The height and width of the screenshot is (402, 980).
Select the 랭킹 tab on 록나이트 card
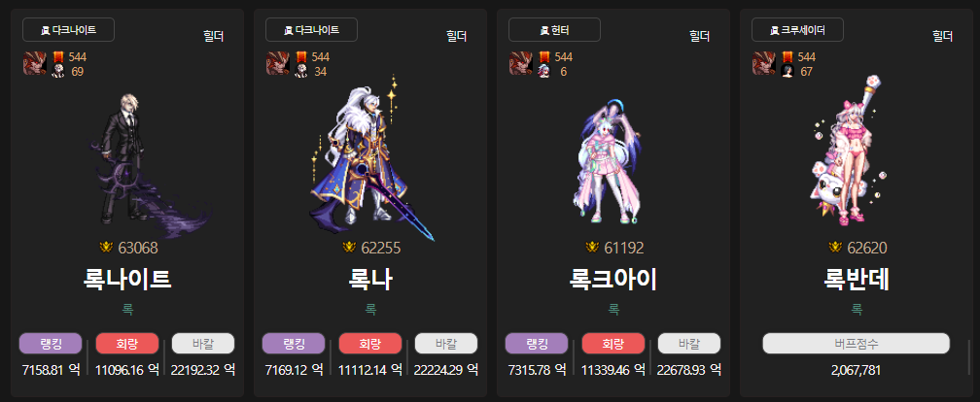click(x=51, y=344)
